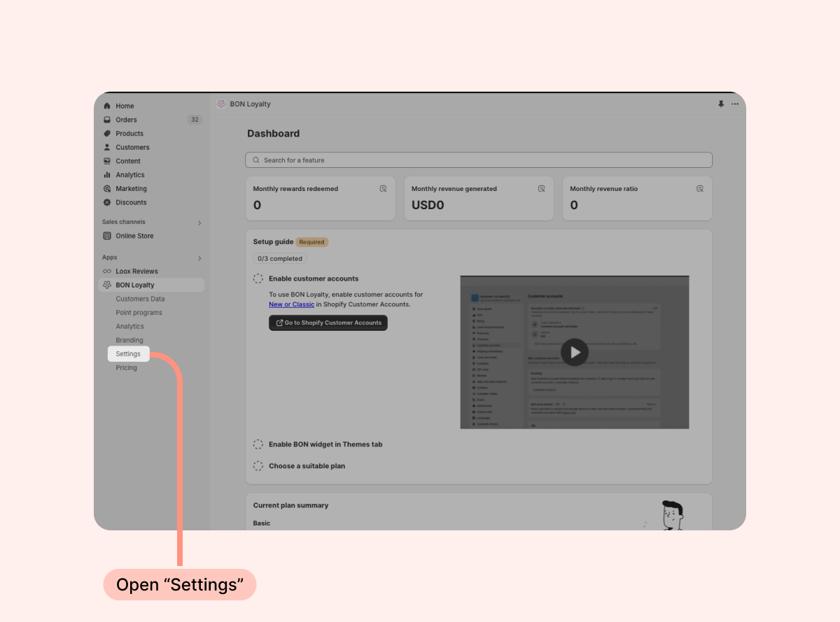Open the three-dot more options menu
Screen dimensions: 840x622
pos(735,104)
